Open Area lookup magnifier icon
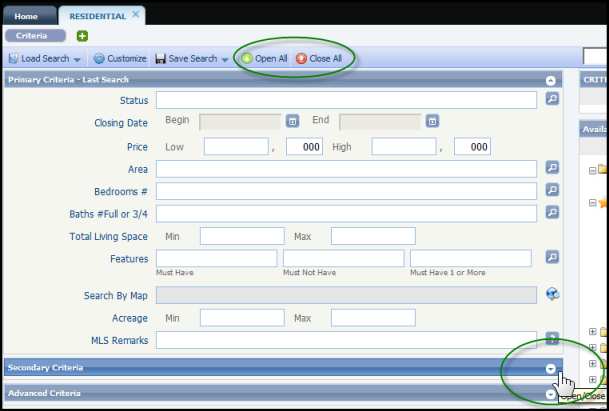Viewport: 609px width, 411px height. pos(552,167)
